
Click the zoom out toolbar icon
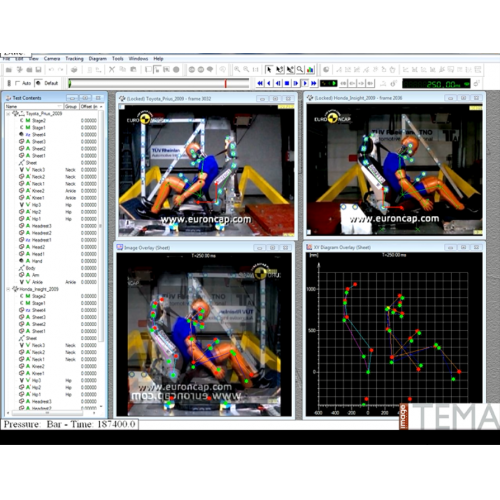coord(246,69)
